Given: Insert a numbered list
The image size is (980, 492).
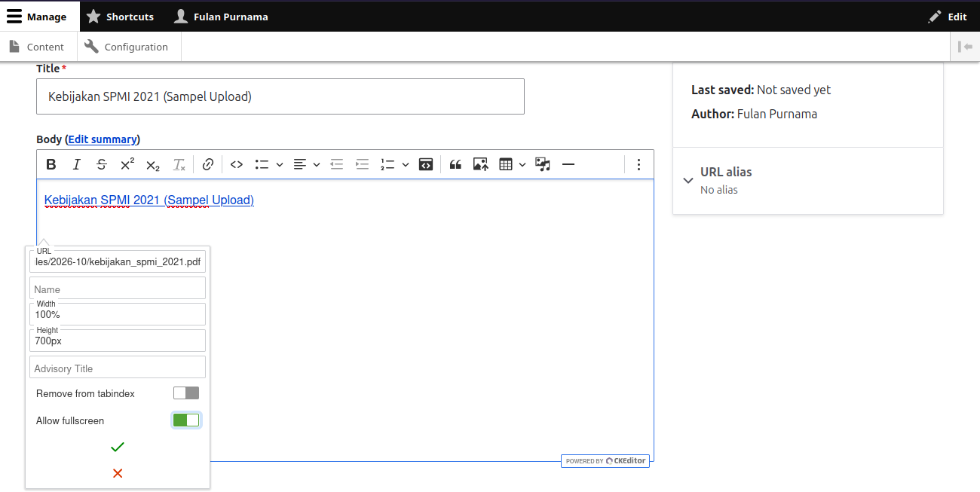Looking at the screenshot, I should [387, 164].
